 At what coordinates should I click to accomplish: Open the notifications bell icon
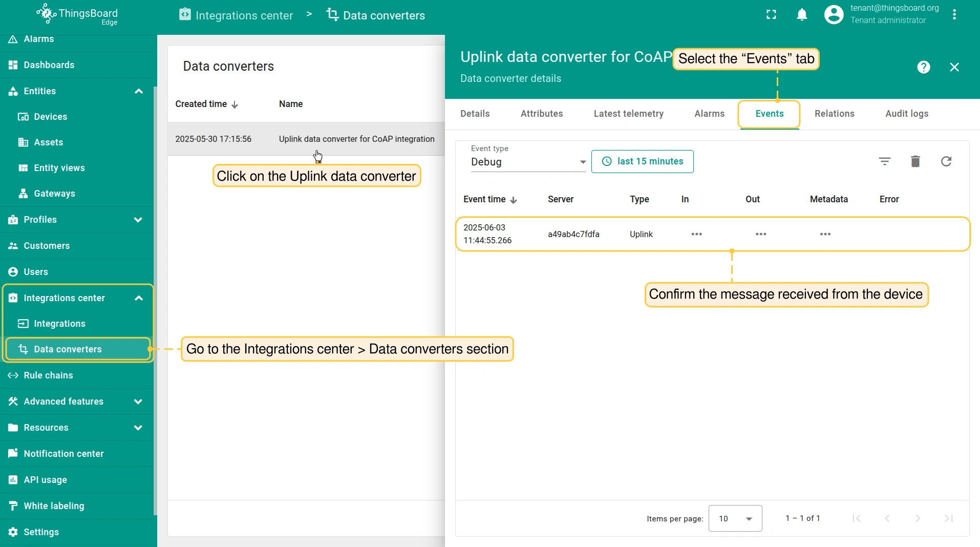pyautogui.click(x=802, y=15)
